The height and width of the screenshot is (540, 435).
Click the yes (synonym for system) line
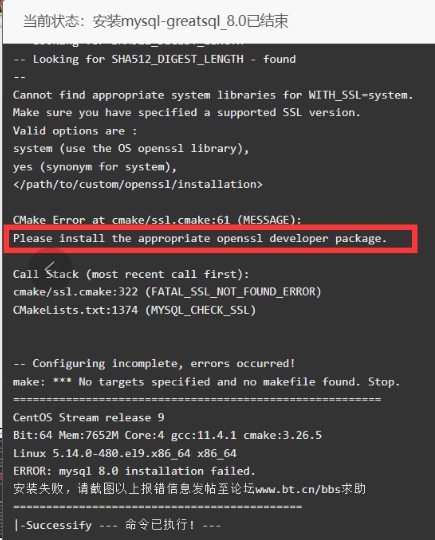[94, 167]
